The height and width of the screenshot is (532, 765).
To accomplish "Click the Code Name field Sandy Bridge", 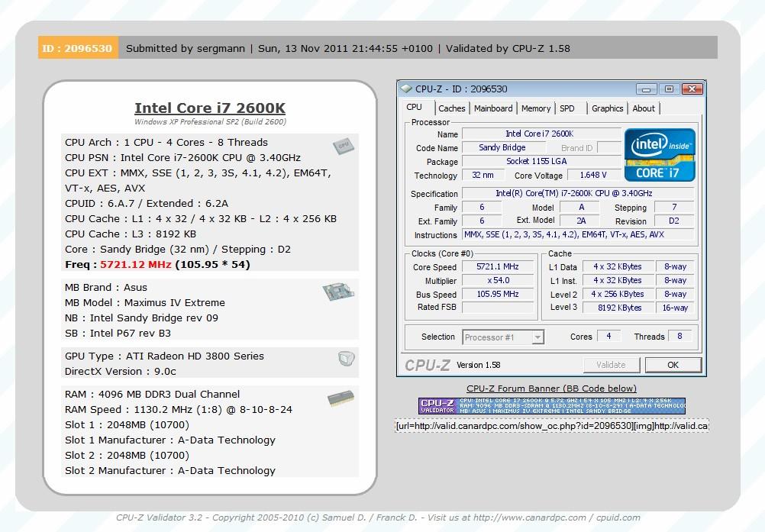I will [502, 147].
